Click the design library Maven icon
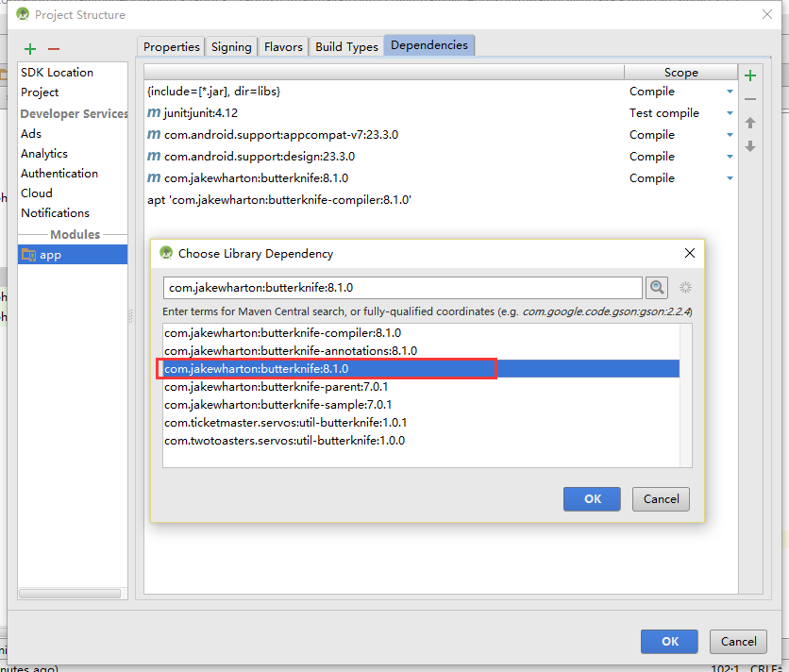The image size is (789, 672). (x=154, y=156)
